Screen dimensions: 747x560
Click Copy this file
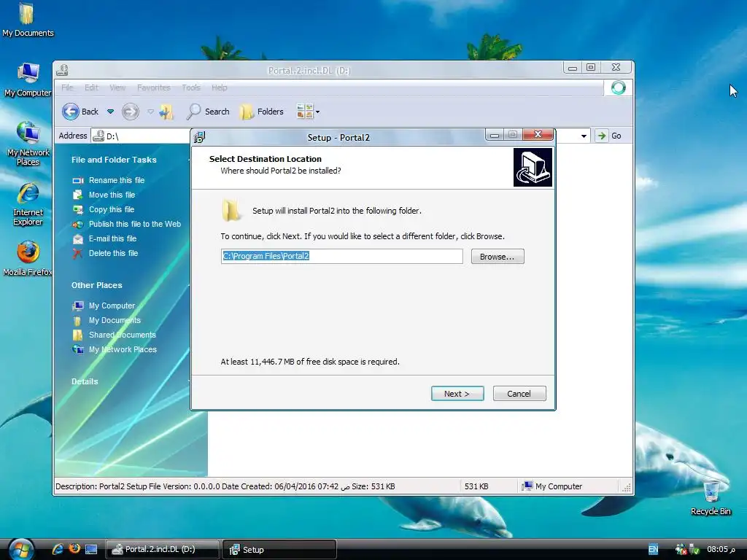(112, 209)
